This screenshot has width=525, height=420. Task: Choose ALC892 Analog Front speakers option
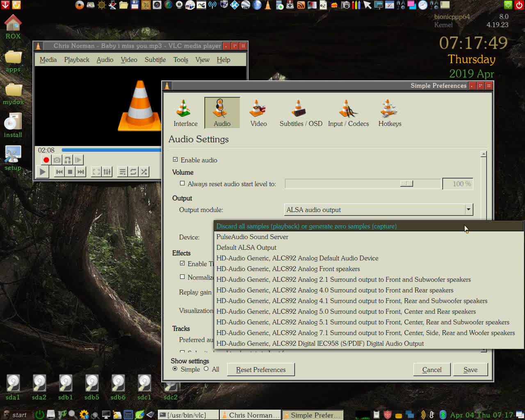tap(369, 269)
